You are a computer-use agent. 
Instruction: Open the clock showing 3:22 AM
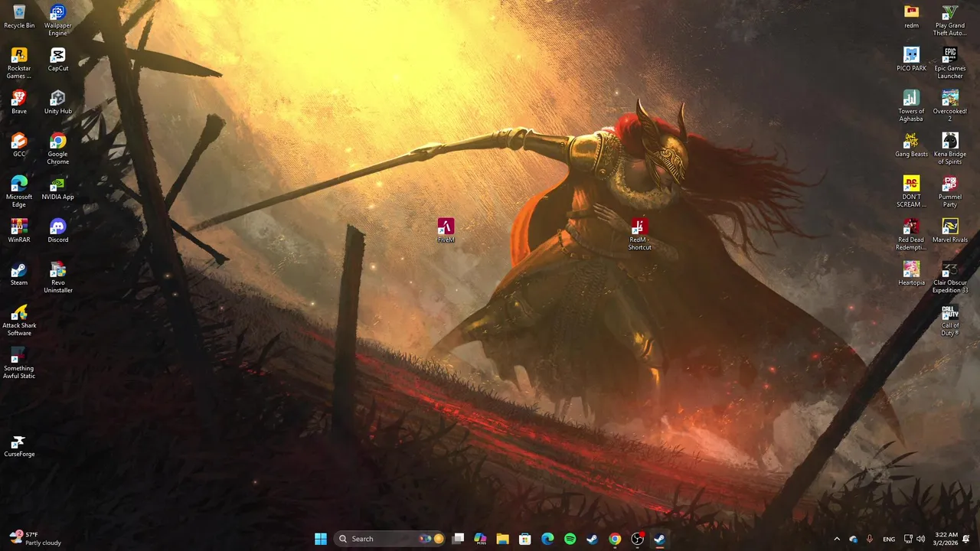tap(946, 539)
